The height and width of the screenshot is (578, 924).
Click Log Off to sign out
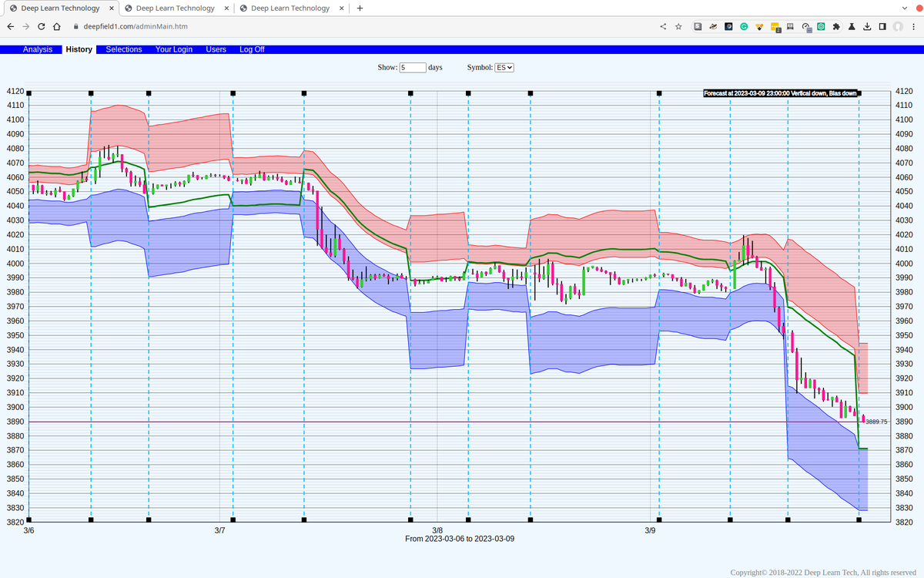pyautogui.click(x=252, y=49)
